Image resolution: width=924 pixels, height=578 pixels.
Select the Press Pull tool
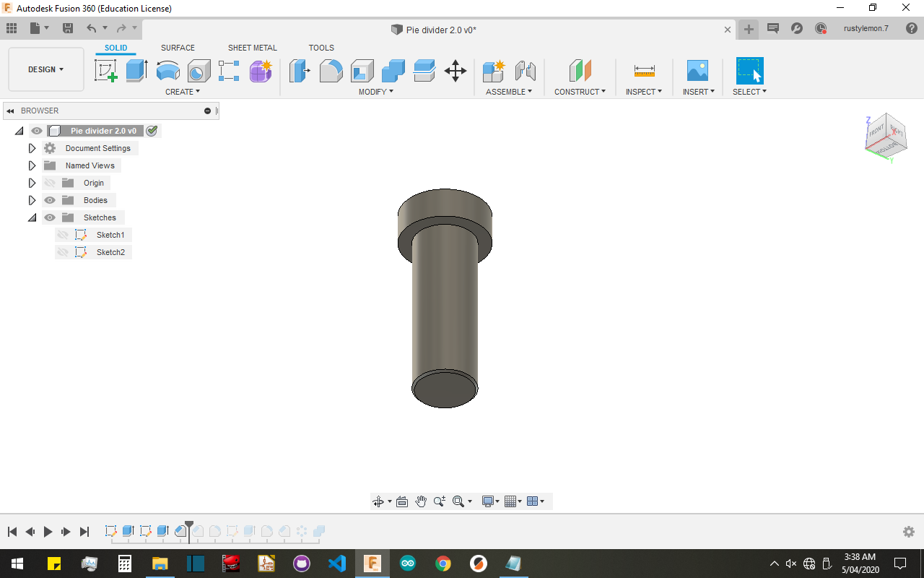pos(300,71)
